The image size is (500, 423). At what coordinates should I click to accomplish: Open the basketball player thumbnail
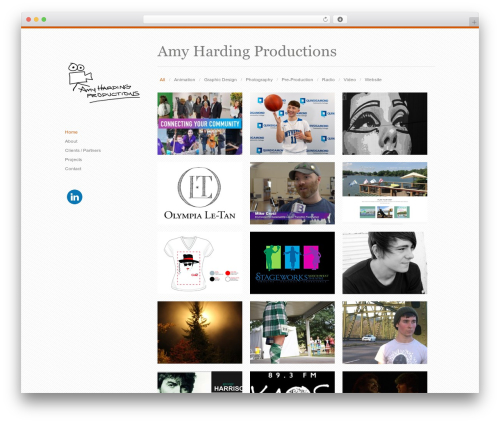point(292,123)
